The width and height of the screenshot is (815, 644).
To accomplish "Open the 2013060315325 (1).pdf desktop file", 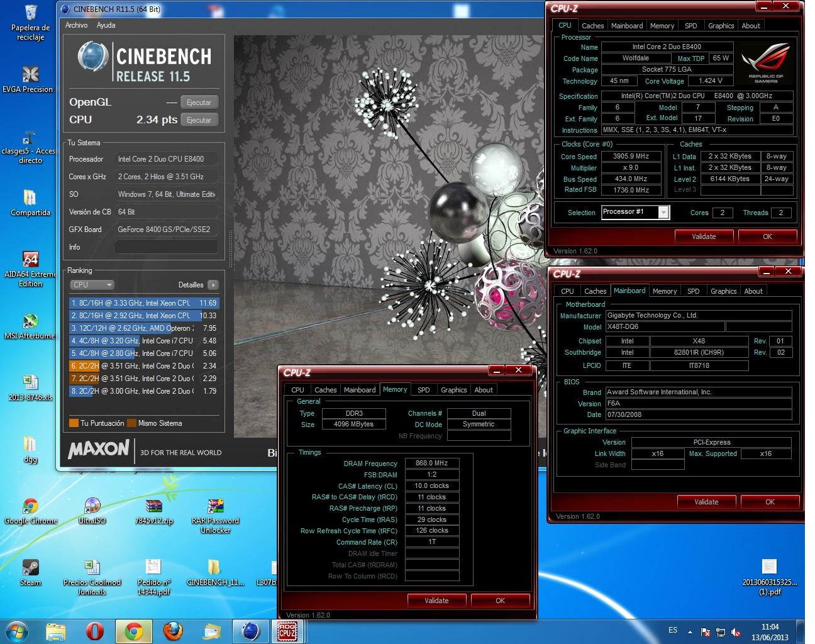I will pos(770,577).
